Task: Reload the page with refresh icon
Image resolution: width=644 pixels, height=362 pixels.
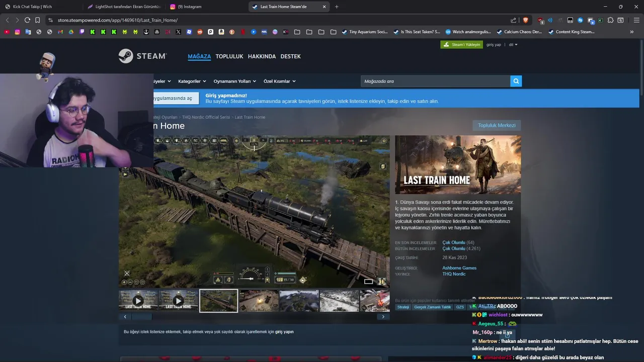Action: [27, 20]
